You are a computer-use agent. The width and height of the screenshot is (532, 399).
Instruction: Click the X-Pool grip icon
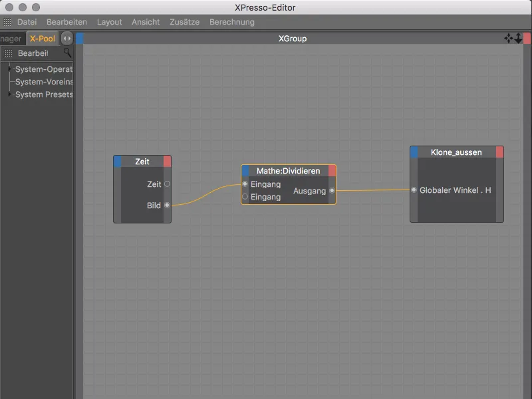click(x=8, y=53)
